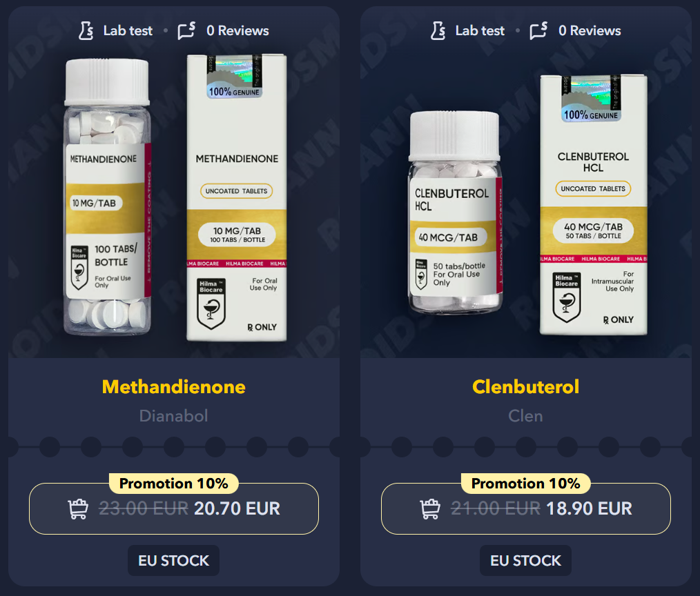Click the Clenbuterol HCL box product image

click(x=593, y=205)
